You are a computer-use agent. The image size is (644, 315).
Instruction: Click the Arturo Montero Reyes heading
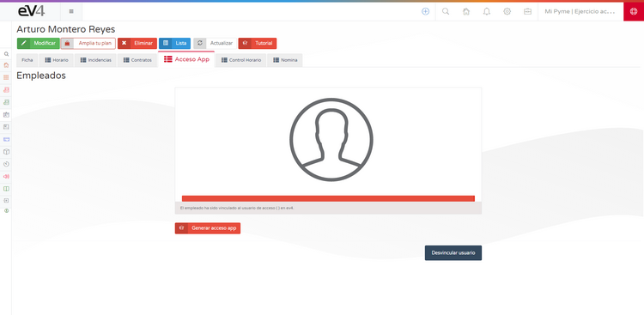[66, 29]
